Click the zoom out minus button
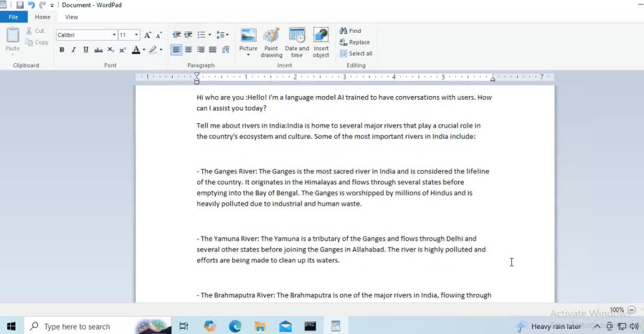Viewport: 644px width, 334px height. [632, 309]
